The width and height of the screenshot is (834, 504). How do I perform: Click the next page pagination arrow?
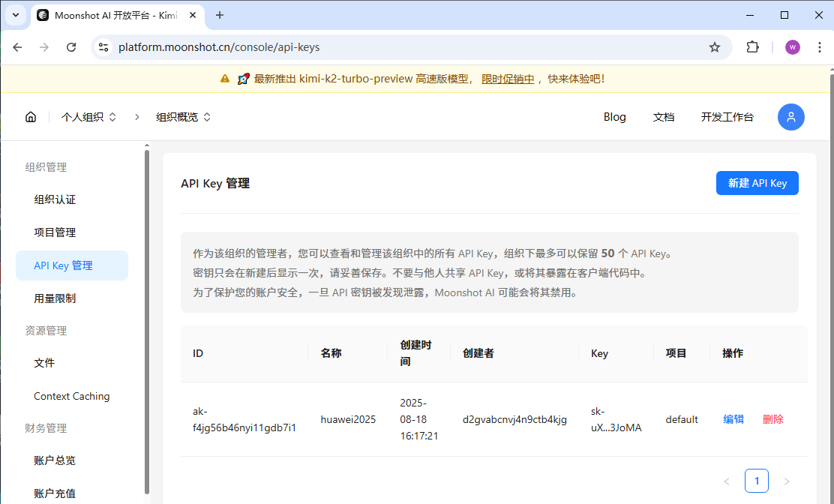coord(787,481)
